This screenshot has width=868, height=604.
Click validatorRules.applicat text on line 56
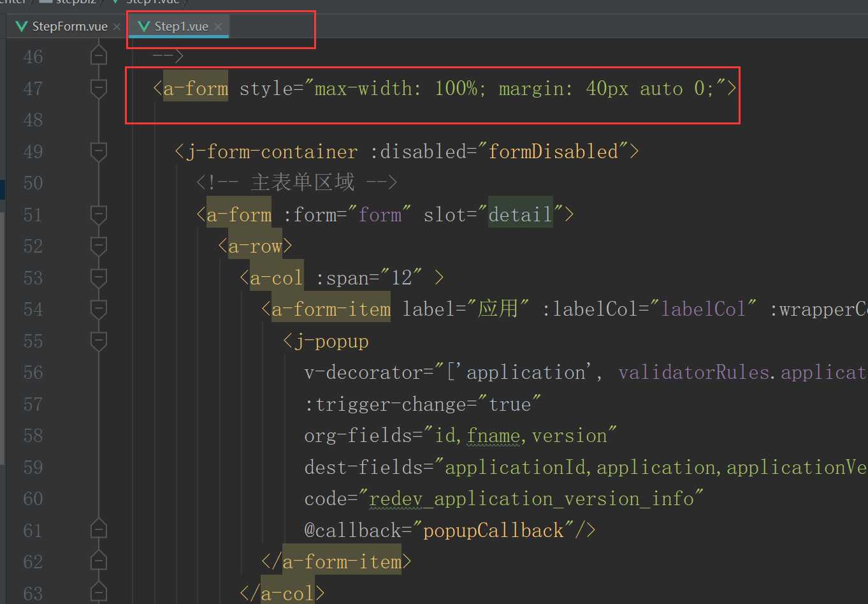pyautogui.click(x=742, y=372)
